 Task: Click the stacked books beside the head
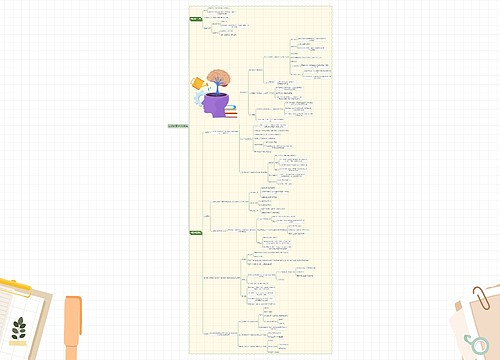click(x=231, y=112)
